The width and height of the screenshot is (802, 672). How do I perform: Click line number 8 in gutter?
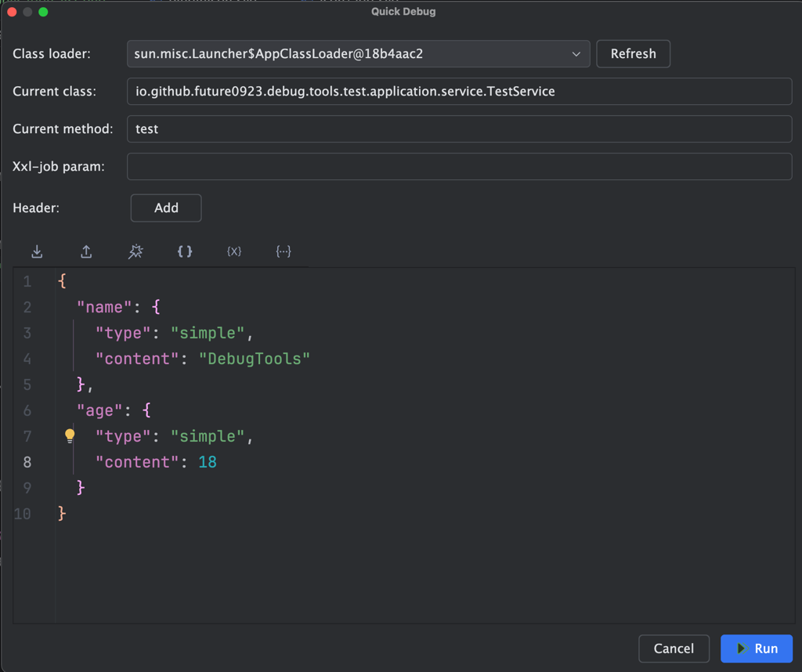(27, 462)
